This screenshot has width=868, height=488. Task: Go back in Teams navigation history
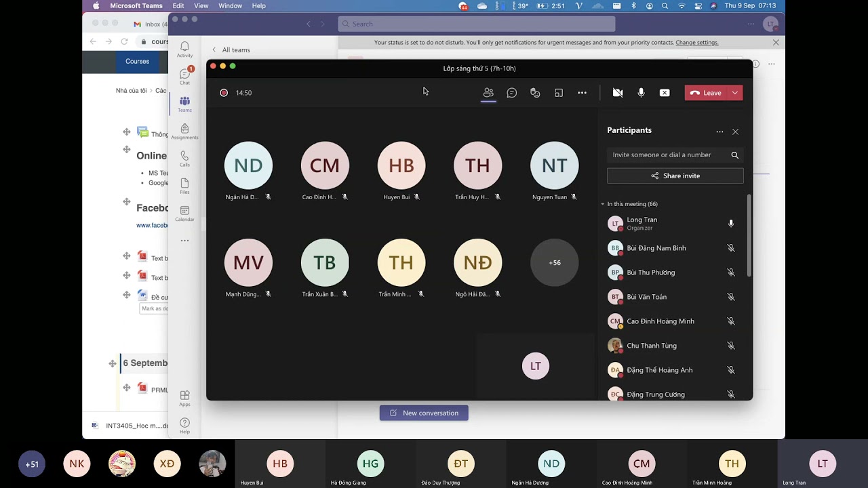(x=309, y=24)
